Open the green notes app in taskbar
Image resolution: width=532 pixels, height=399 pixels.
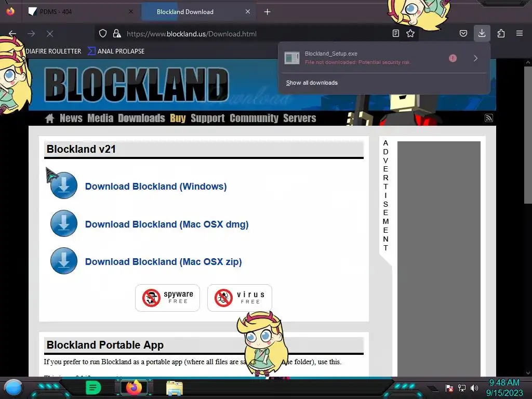coord(94,388)
